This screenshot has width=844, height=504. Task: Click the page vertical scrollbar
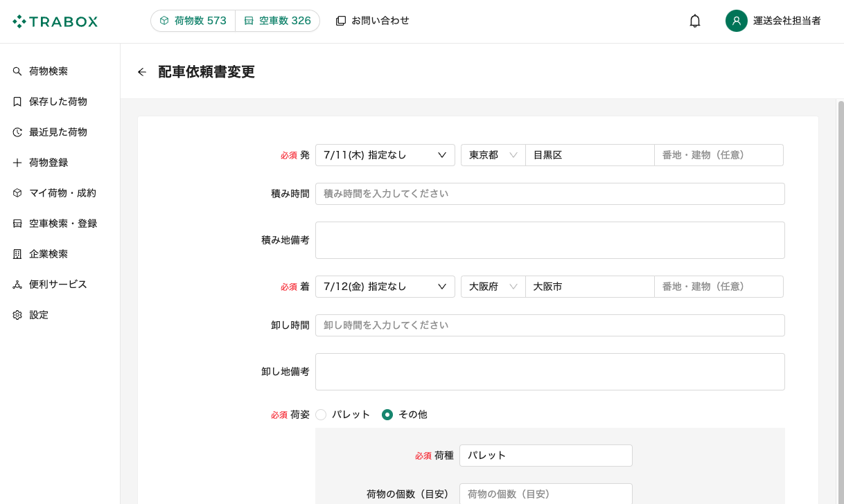[x=841, y=301]
